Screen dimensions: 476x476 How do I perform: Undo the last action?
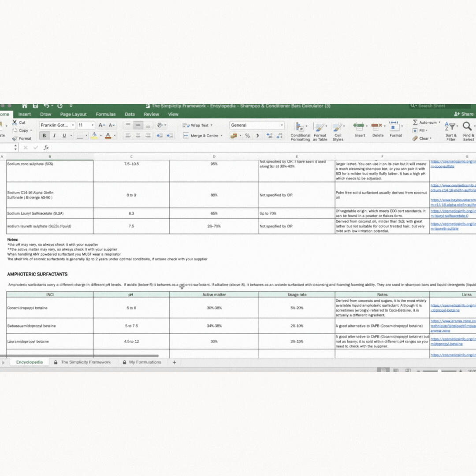(46, 106)
